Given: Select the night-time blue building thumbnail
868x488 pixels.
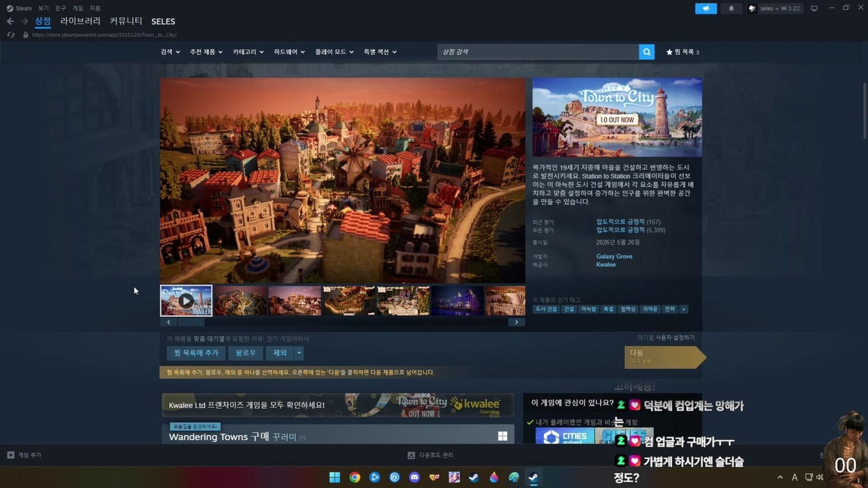Looking at the screenshot, I should click(457, 300).
